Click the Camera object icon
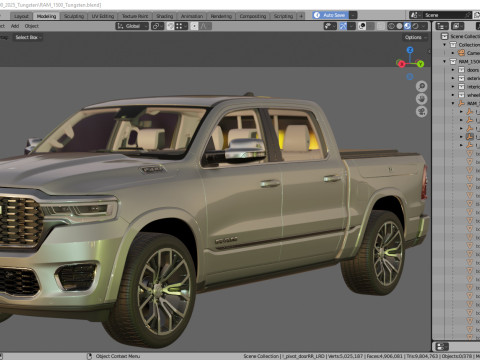The image size is (480, 360). (x=461, y=53)
